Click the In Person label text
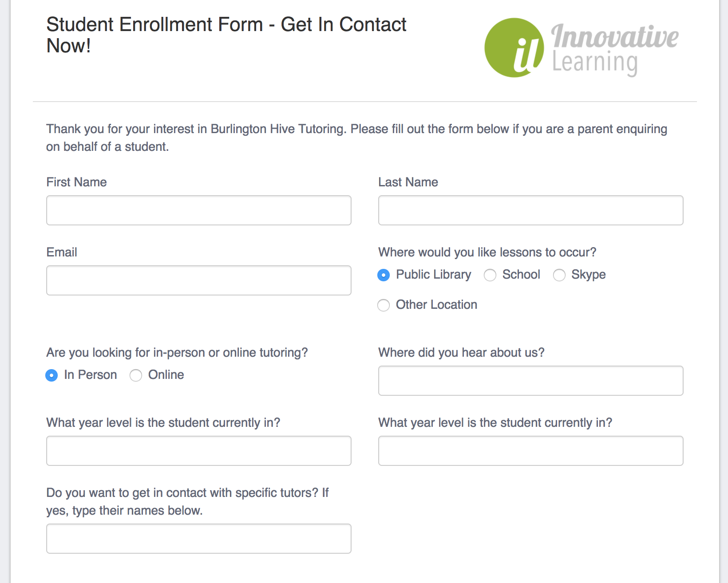This screenshot has height=583, width=728. click(91, 375)
